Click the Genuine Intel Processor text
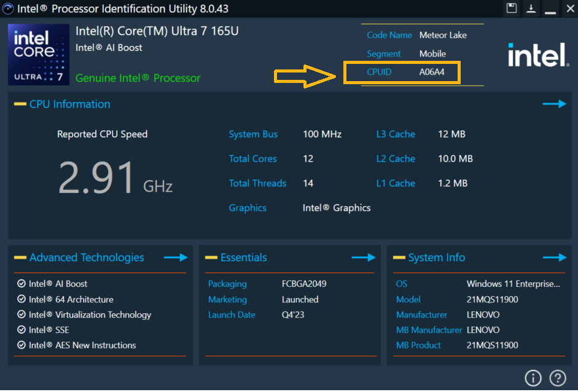Image resolution: width=578 pixels, height=392 pixels. click(138, 78)
